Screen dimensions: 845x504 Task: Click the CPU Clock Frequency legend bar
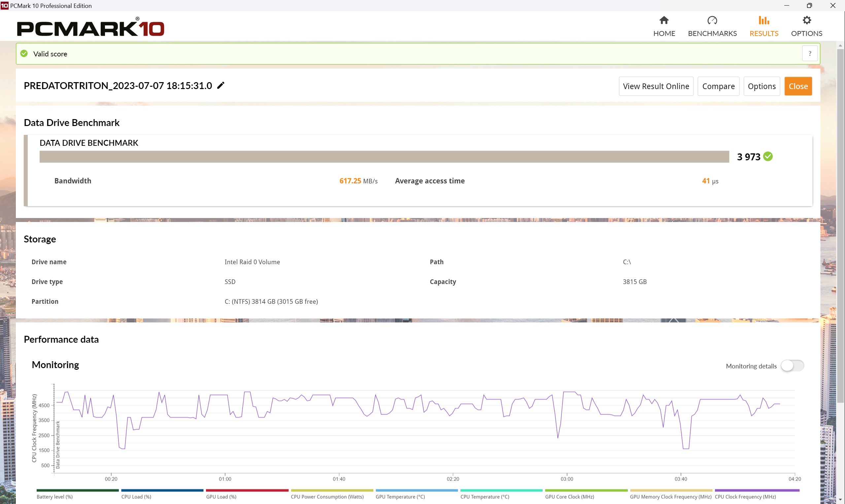click(x=757, y=490)
